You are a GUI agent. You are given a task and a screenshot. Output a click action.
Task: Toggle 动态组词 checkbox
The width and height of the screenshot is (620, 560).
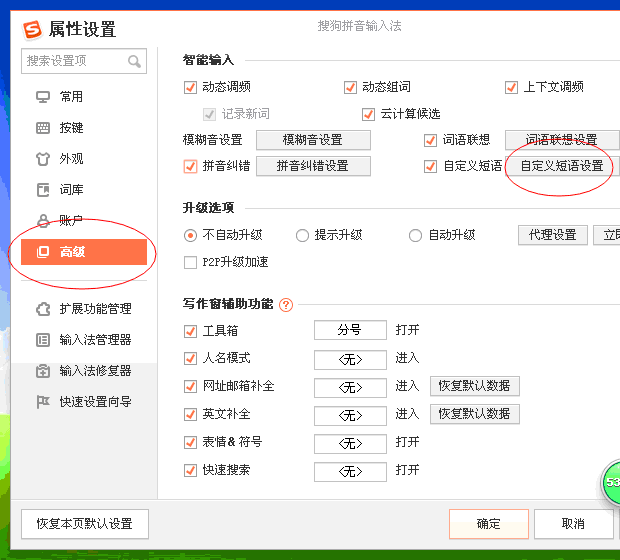point(350,87)
